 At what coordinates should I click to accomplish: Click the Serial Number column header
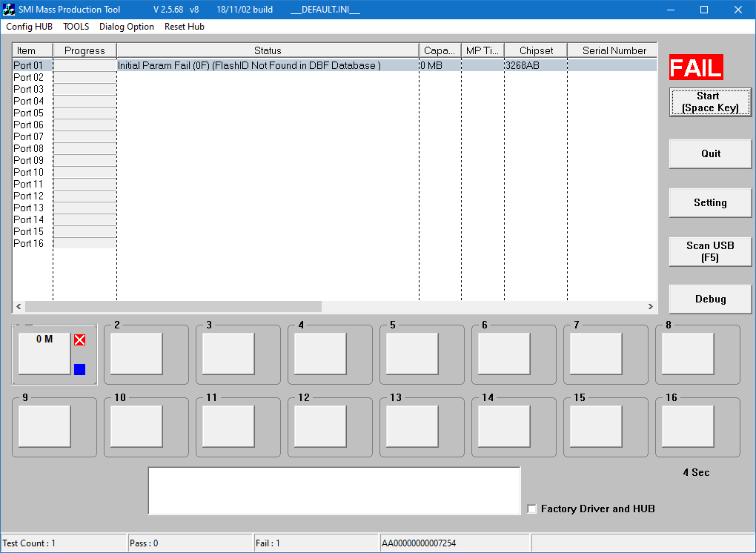612,50
